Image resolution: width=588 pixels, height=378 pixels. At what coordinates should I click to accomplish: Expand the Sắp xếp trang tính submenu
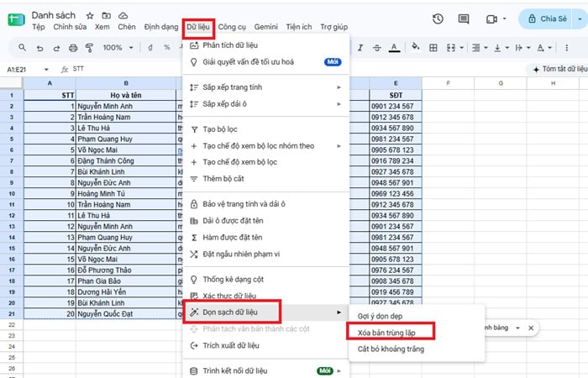click(339, 87)
